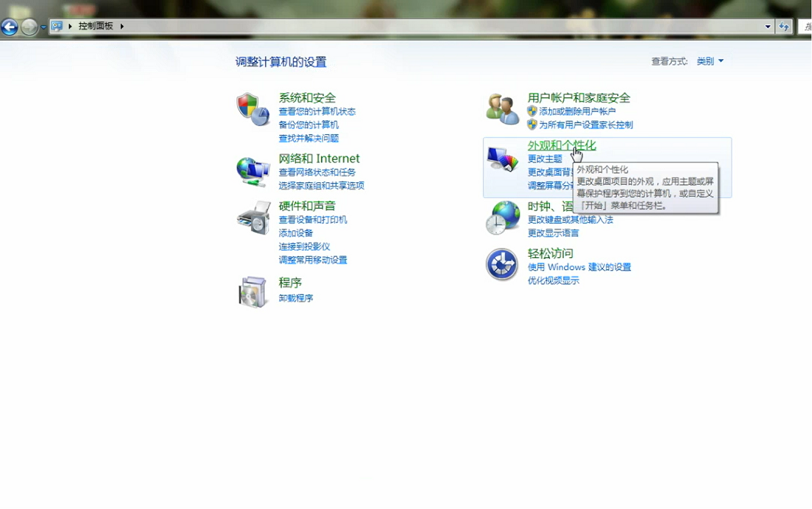Screen dimensions: 812x509
Task: Open the 用户帐户和家庭安全 people icon
Action: point(502,108)
